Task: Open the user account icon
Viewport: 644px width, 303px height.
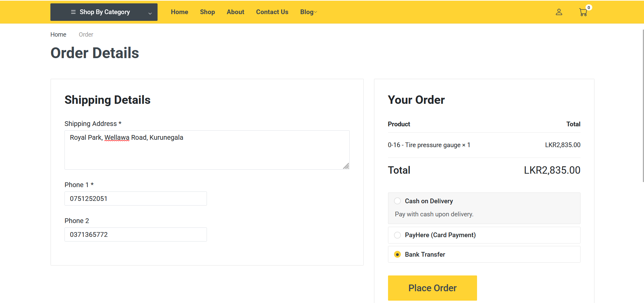Action: pyautogui.click(x=559, y=12)
